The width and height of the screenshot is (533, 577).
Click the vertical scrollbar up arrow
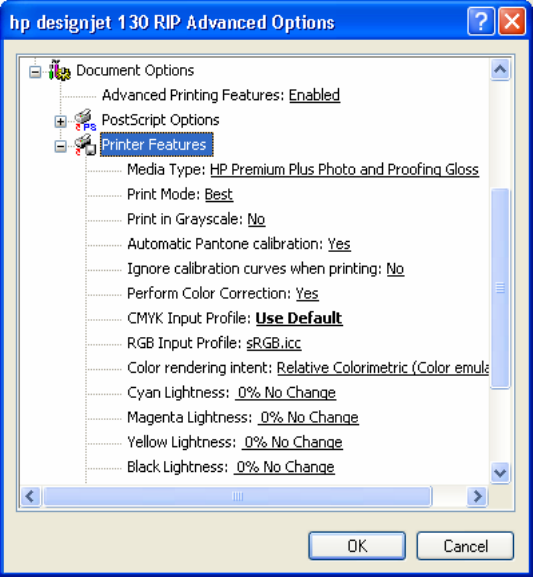pos(500,69)
